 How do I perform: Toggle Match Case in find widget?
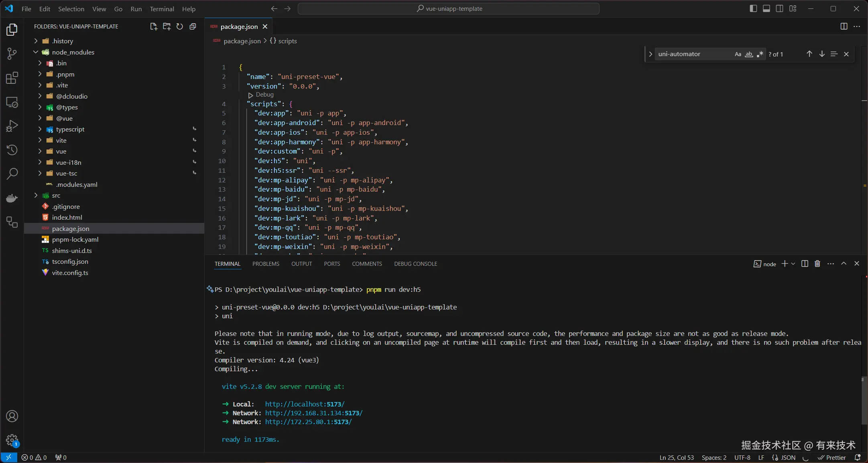tap(738, 54)
